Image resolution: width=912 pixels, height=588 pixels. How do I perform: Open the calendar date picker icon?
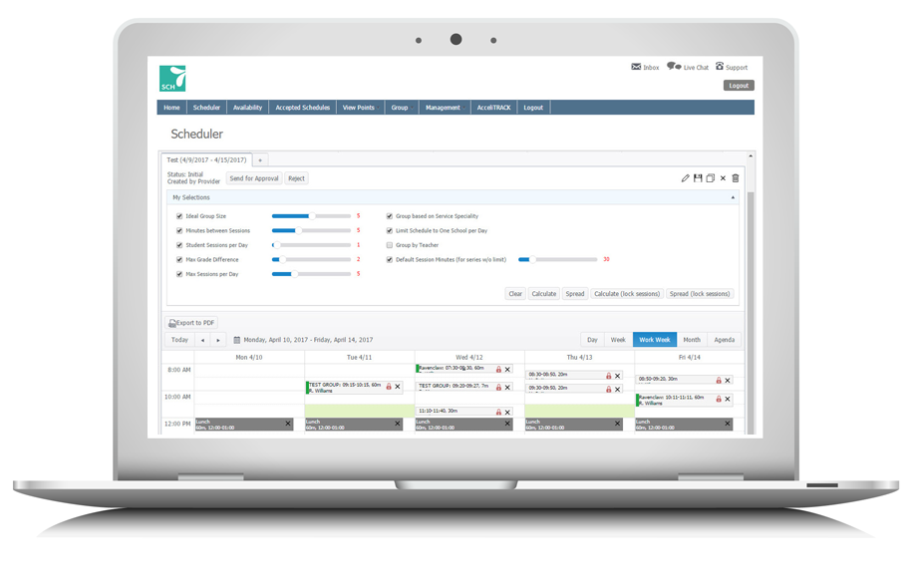point(237,340)
